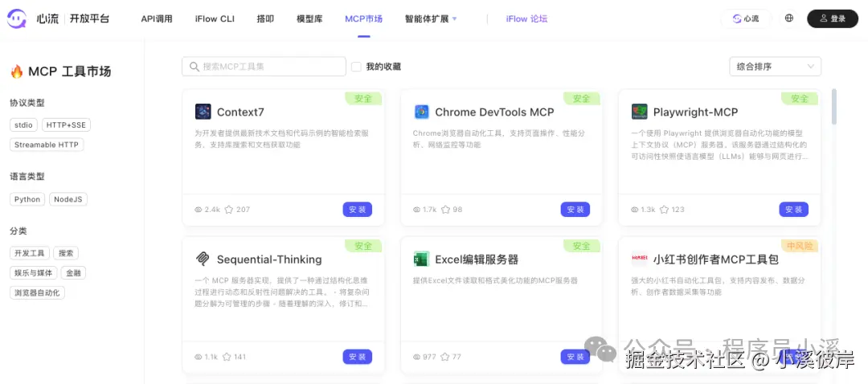Click the views eye icon on Chrome DevTools MCP
The width and height of the screenshot is (868, 384).
pos(417,210)
